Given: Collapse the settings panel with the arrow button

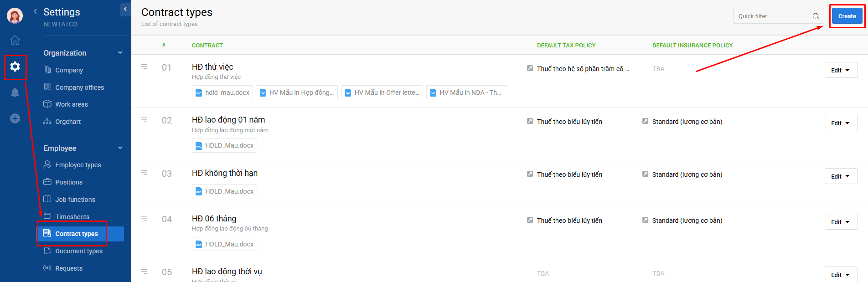Looking at the screenshot, I should tap(125, 9).
